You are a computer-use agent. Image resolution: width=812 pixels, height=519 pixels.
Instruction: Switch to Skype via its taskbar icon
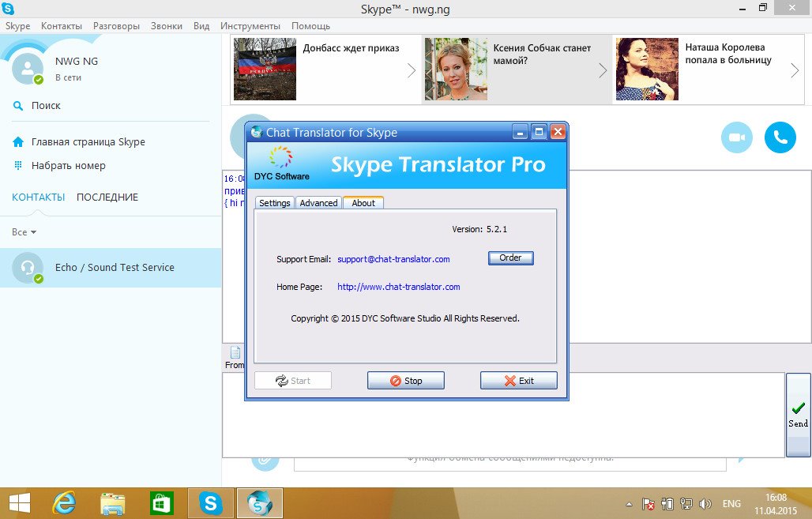click(210, 503)
